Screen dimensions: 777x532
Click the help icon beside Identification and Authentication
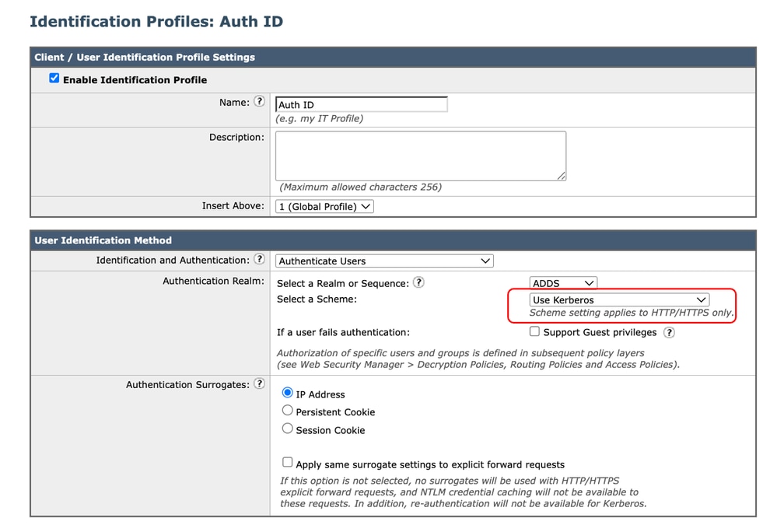click(260, 261)
